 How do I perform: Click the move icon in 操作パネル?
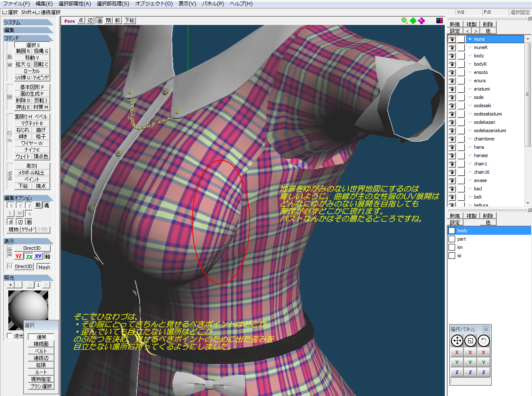(457, 341)
